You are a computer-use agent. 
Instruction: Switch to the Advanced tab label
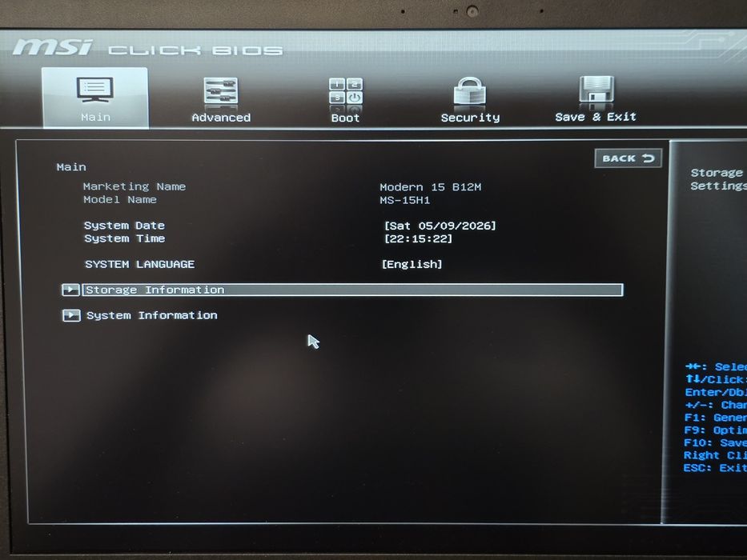(221, 118)
